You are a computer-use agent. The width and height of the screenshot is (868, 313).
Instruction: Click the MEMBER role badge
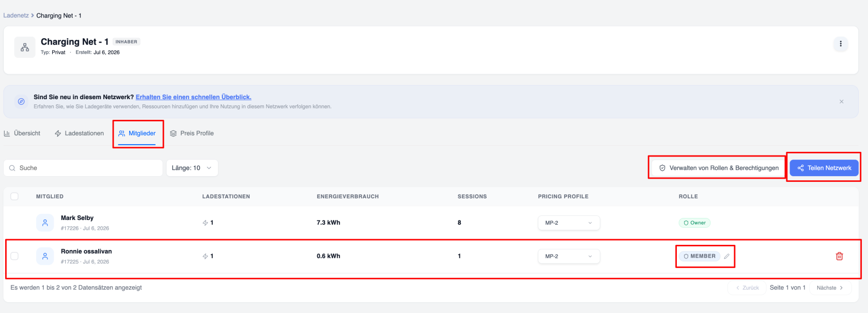[x=700, y=256]
